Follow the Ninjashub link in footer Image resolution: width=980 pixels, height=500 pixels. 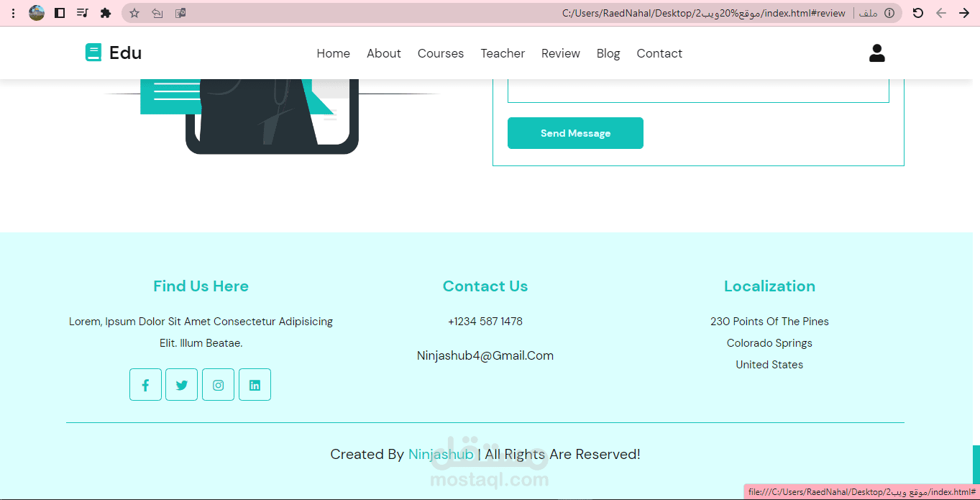(x=441, y=454)
